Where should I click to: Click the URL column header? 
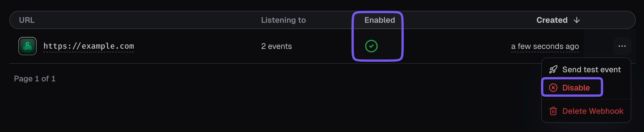(x=27, y=20)
